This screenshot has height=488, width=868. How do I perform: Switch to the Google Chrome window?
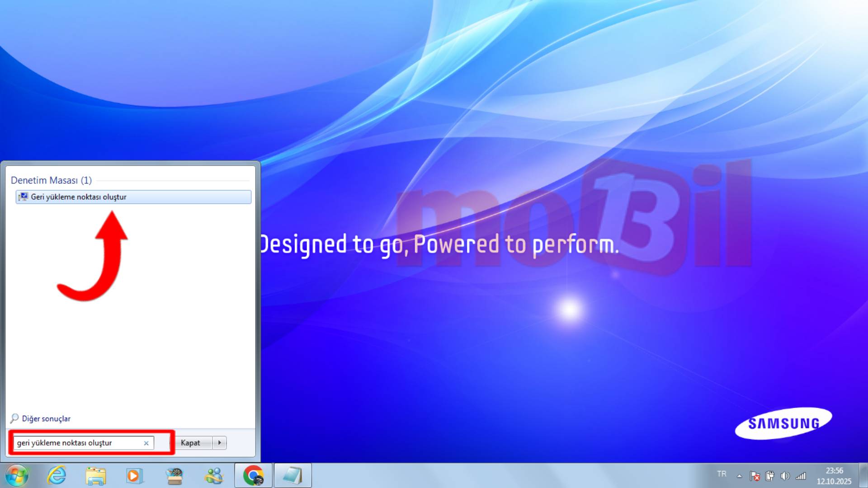253,476
